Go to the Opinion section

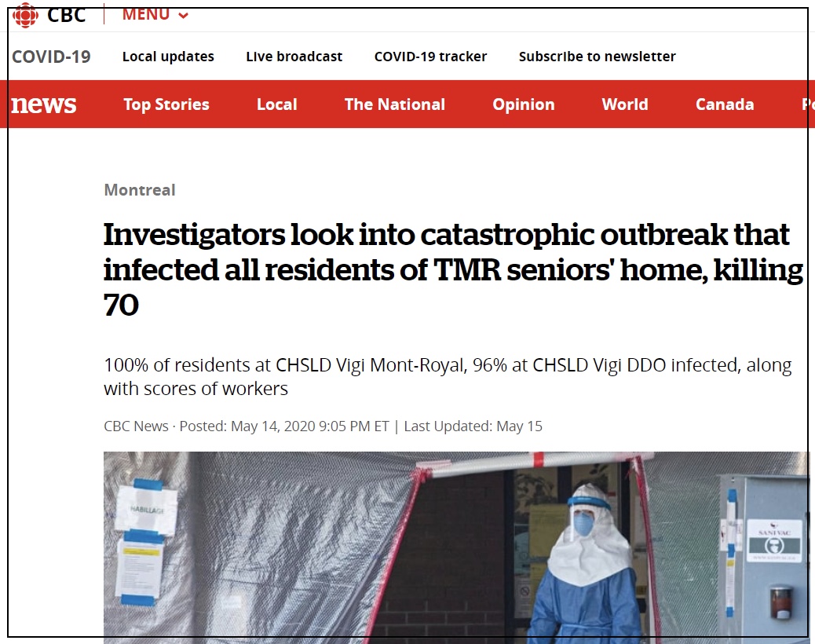click(x=524, y=104)
